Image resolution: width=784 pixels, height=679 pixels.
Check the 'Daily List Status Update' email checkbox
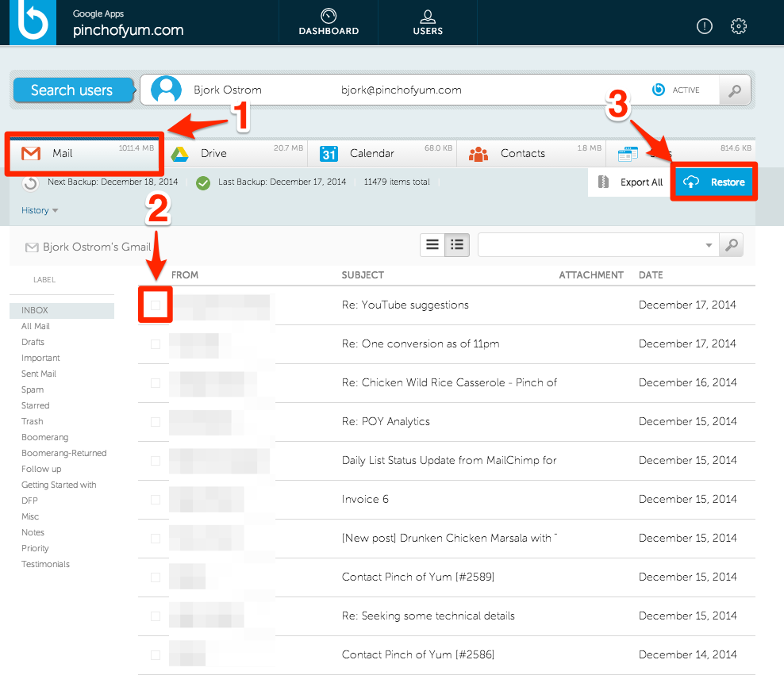[x=156, y=461]
